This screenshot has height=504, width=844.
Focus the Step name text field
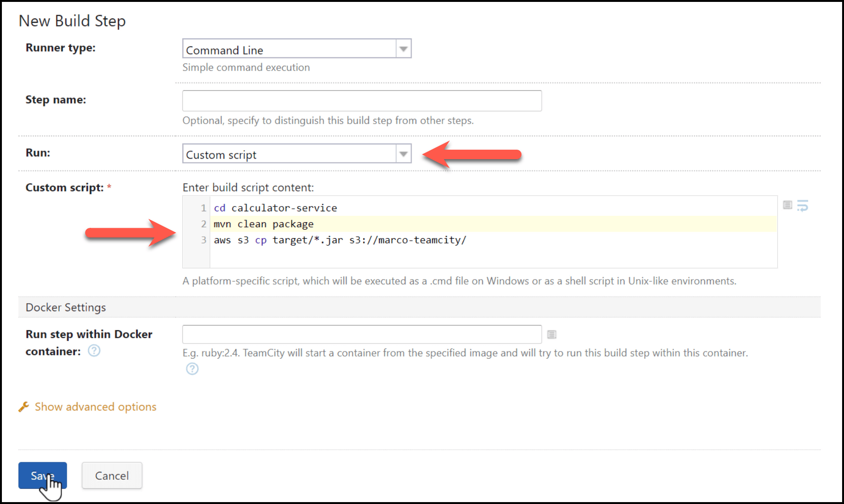tap(362, 101)
